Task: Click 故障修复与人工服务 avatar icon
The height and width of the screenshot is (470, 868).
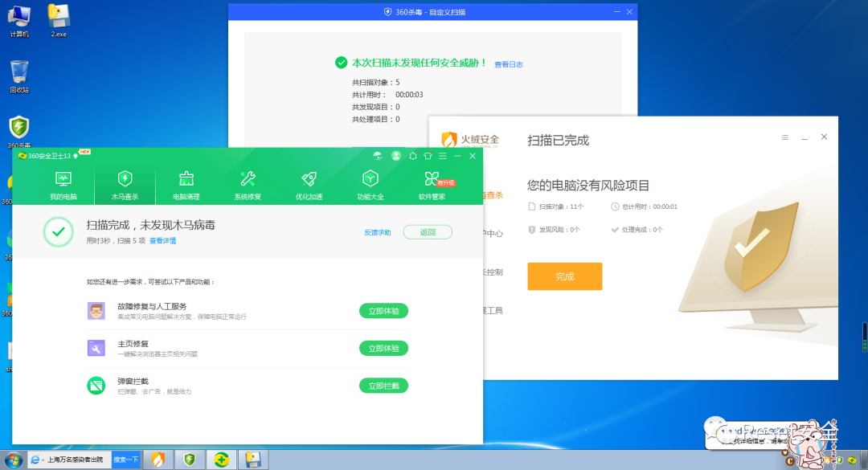Action: point(96,311)
